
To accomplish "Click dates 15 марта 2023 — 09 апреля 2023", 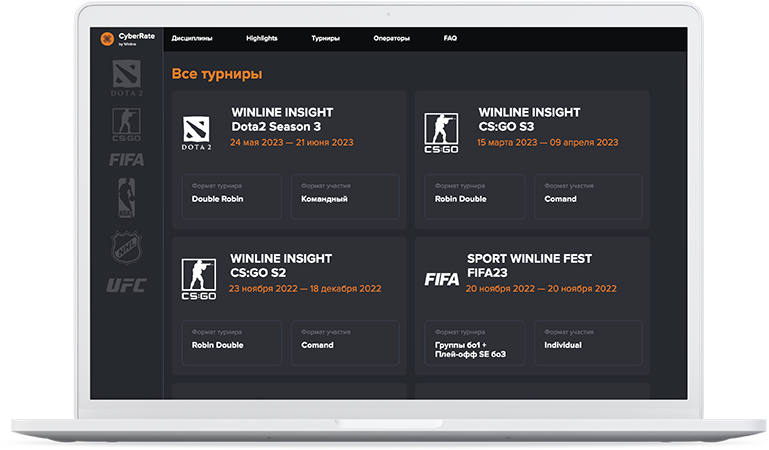I will (548, 143).
